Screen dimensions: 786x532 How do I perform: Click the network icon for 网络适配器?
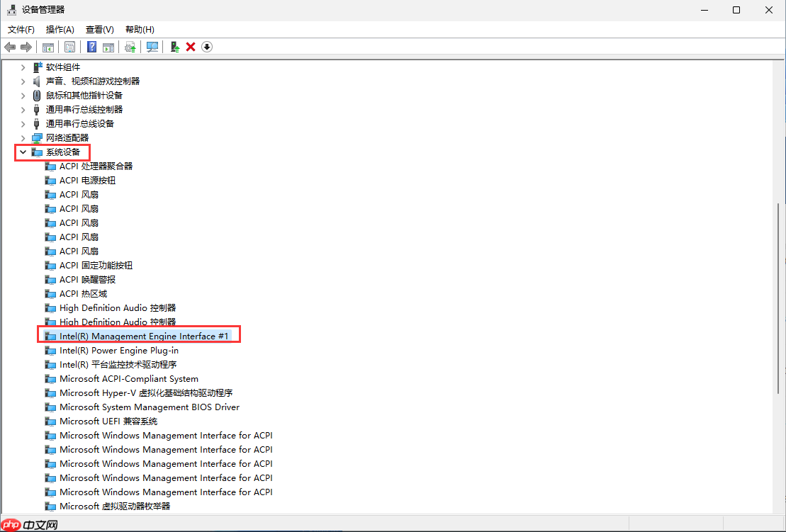37,137
